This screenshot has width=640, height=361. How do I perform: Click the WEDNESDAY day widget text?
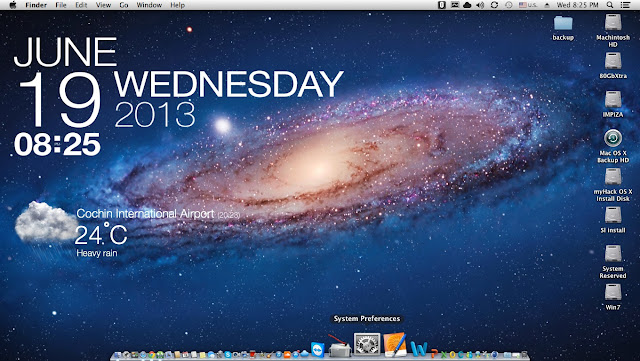coord(229,84)
